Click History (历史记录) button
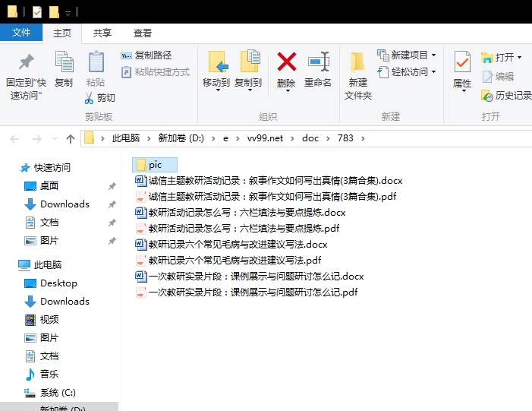The width and height of the screenshot is (532, 411). coord(506,96)
